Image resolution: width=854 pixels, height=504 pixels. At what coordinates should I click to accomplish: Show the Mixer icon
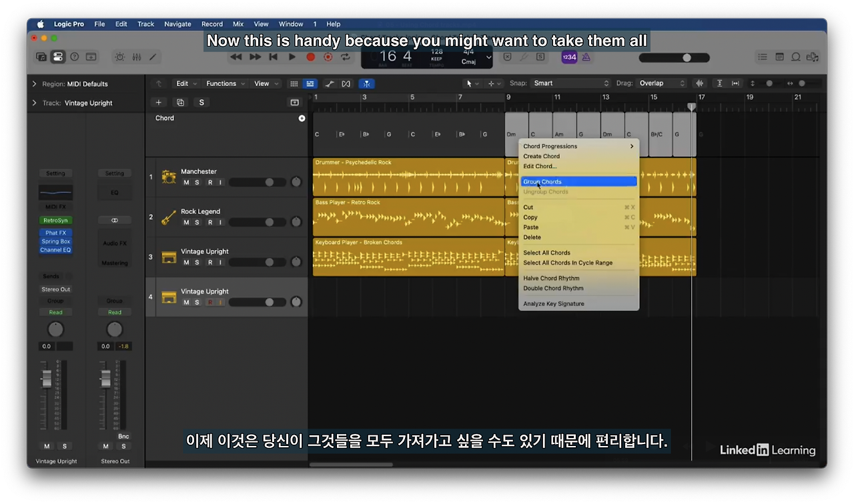pos(137,57)
